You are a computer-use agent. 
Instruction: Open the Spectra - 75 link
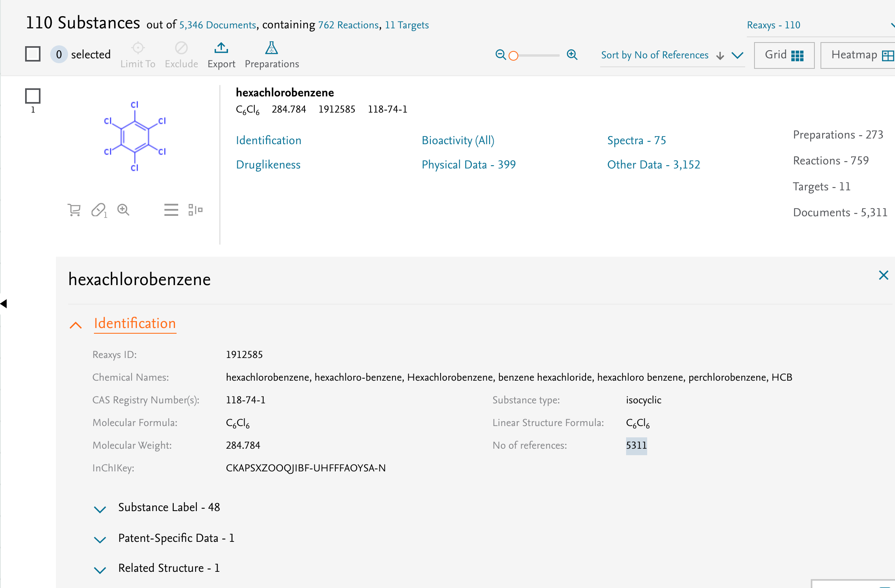click(x=637, y=141)
